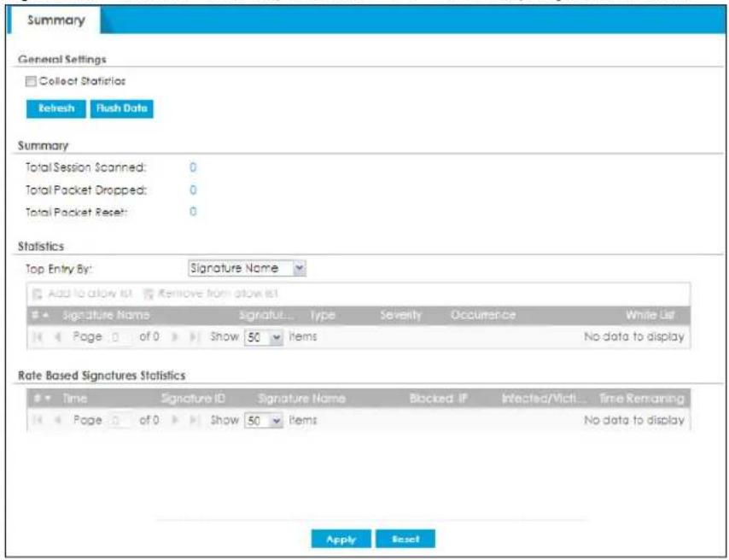
Task: Click the Reset button
Action: point(405,539)
